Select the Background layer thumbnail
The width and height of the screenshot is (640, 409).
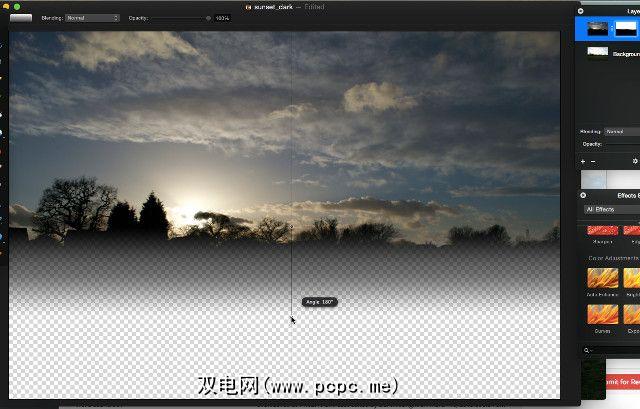pos(598,53)
